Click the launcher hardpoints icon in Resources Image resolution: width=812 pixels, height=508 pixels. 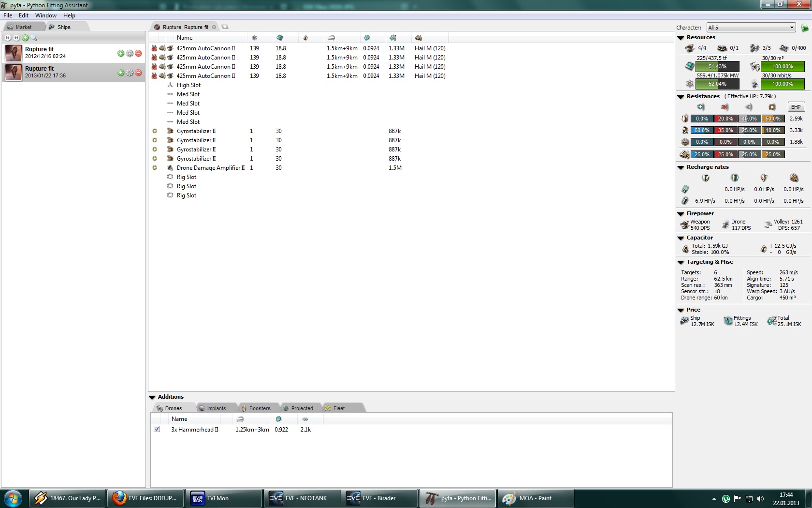pyautogui.click(x=722, y=48)
